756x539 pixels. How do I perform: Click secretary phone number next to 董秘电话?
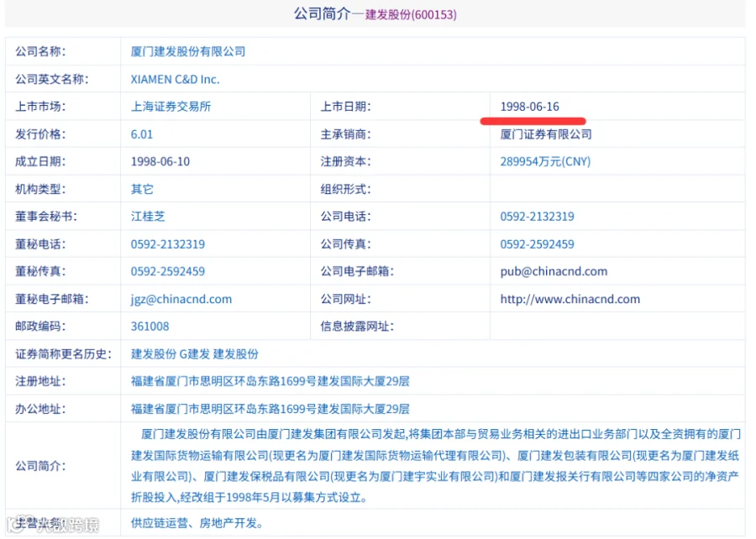tap(168, 244)
